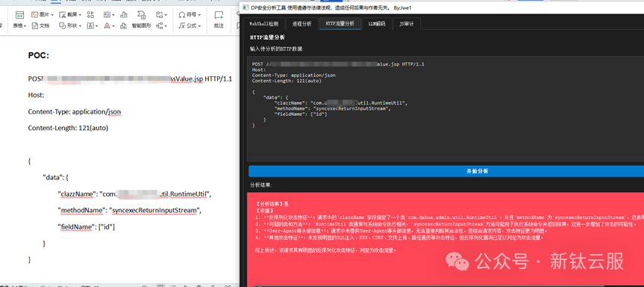Screen dimensions: 644x287
Task: Click the online chart icon below the chart icon
Action: pyautogui.click(x=123, y=25)
